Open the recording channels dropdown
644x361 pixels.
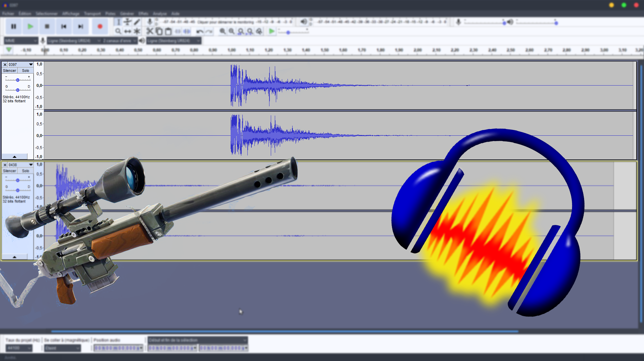[x=119, y=40]
